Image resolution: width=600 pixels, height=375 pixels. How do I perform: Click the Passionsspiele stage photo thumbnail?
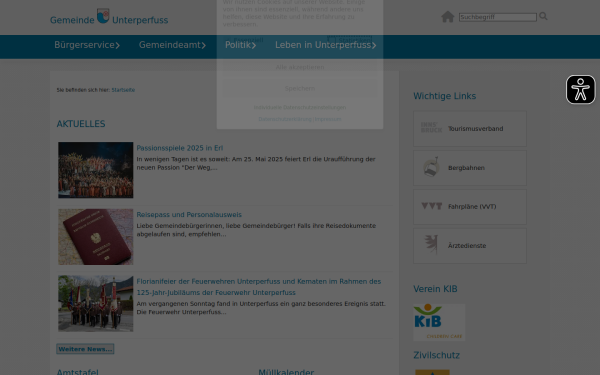[x=96, y=170]
